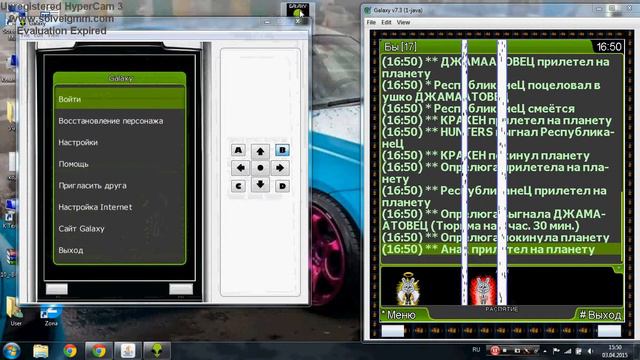Click the left softkey under the phone menu
Image resolution: width=640 pixels, height=360 pixels.
pyautogui.click(x=57, y=289)
